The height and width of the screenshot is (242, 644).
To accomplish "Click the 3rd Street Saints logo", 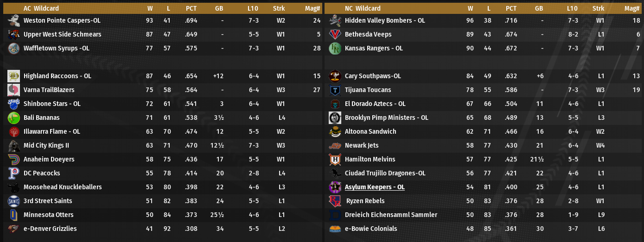I will tap(13, 201).
